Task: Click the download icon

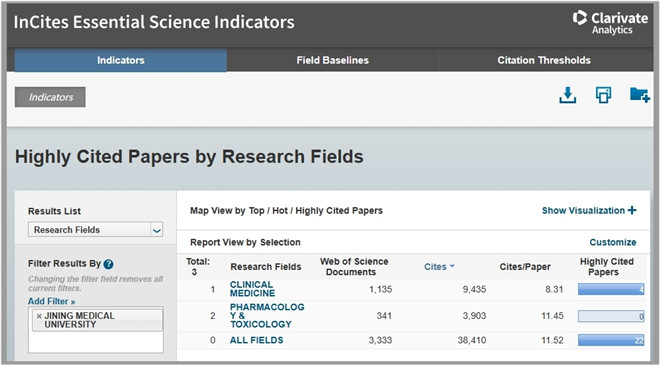Action: [567, 95]
